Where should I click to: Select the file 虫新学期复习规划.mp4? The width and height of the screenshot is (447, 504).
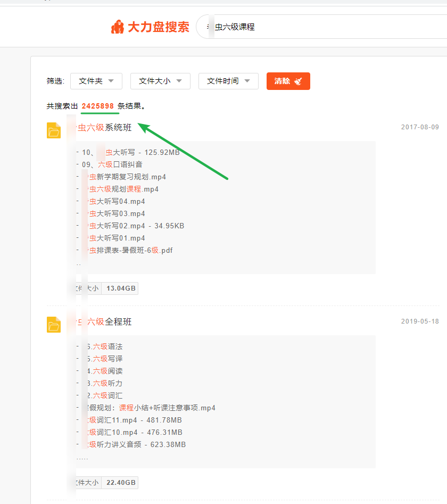coord(127,177)
